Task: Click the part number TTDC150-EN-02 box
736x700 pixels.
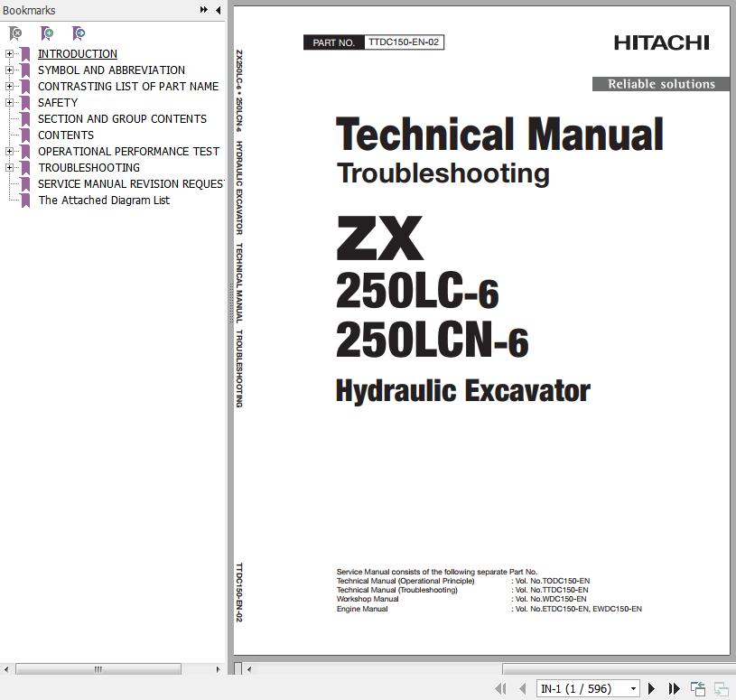Action: pyautogui.click(x=404, y=42)
